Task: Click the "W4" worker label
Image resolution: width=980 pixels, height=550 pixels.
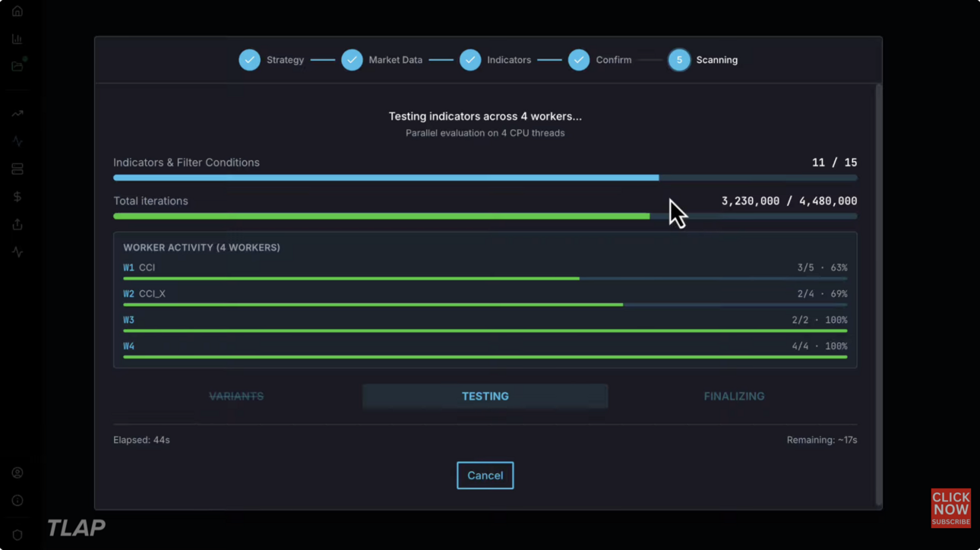Action: [x=128, y=346]
